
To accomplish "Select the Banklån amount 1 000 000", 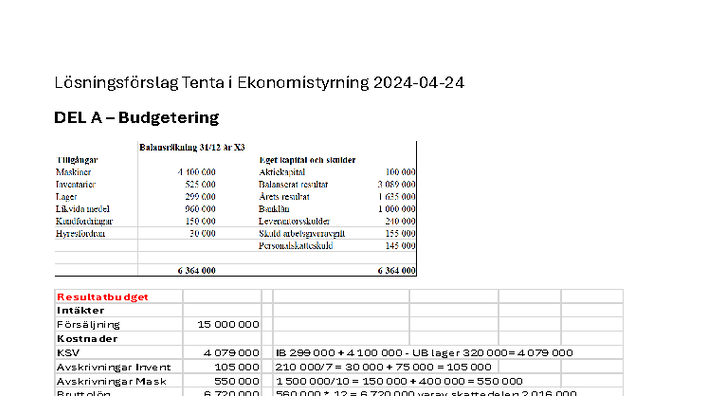I will 397,209.
